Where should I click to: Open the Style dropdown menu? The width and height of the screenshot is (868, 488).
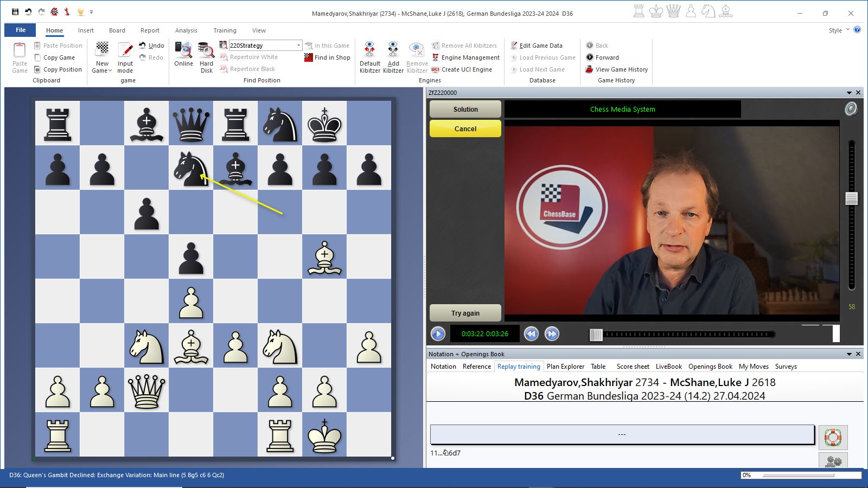tap(848, 30)
